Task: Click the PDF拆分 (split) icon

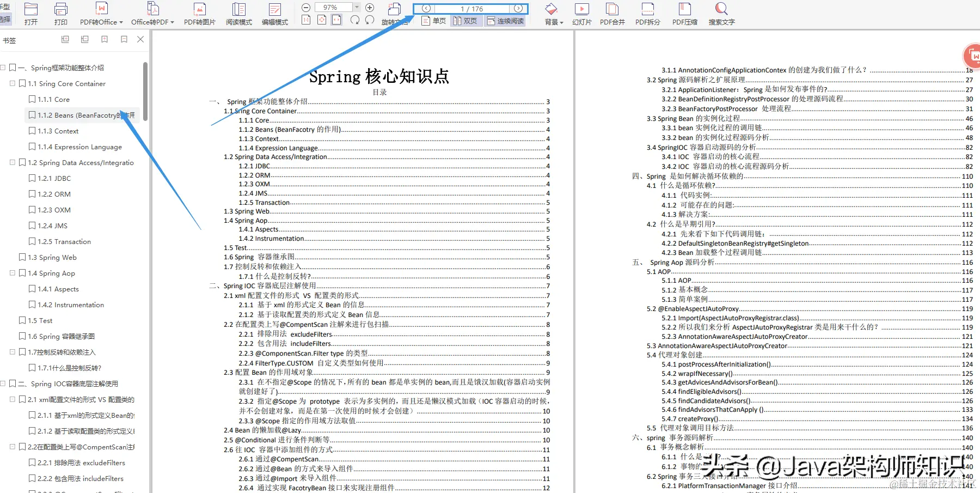Action: tap(648, 9)
